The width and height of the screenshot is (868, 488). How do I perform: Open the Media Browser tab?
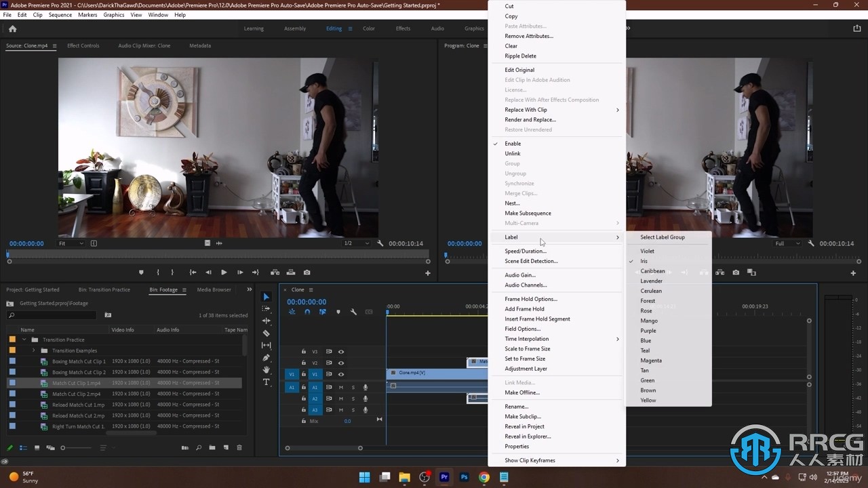pos(214,289)
